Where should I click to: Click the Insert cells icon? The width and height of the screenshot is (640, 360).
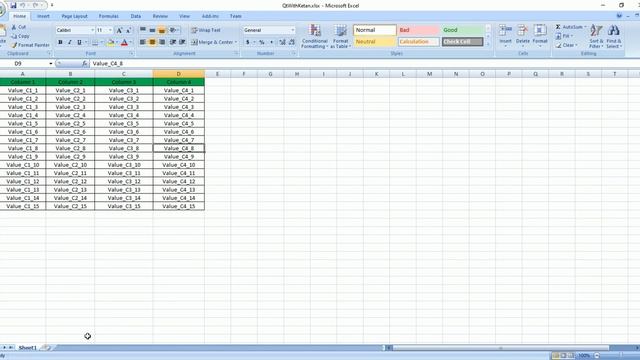coord(505,31)
